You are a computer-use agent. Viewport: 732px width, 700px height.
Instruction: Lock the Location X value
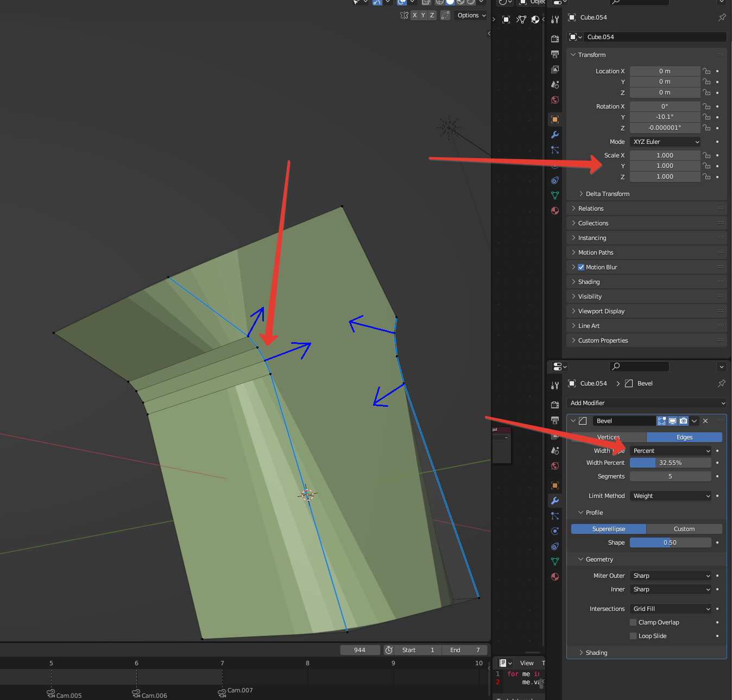tap(706, 71)
